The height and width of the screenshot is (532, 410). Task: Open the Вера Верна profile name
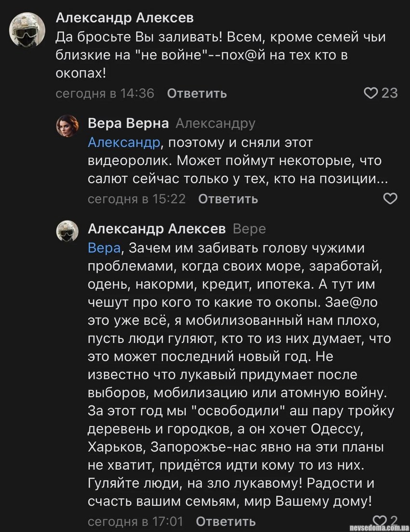128,124
